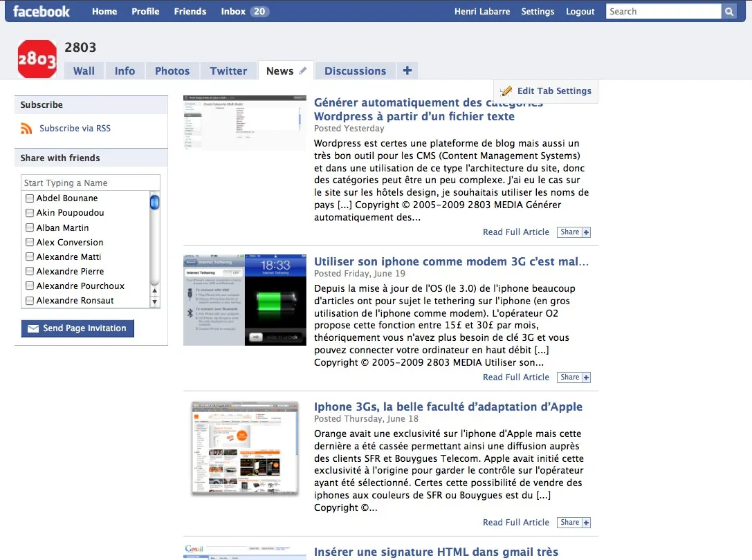Open 'Insérer une signature HTML' article title
This screenshot has width=752, height=560.
tap(436, 552)
